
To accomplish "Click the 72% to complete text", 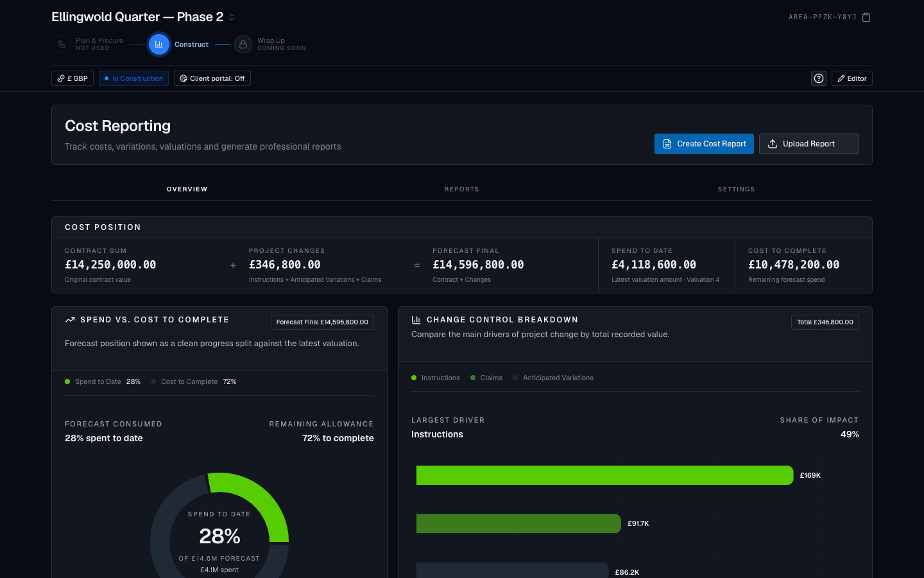I will click(x=338, y=438).
